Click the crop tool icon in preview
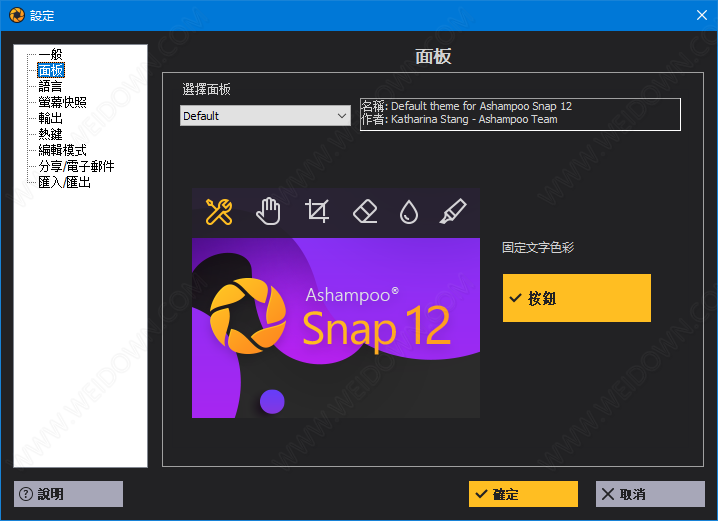 coord(317,211)
